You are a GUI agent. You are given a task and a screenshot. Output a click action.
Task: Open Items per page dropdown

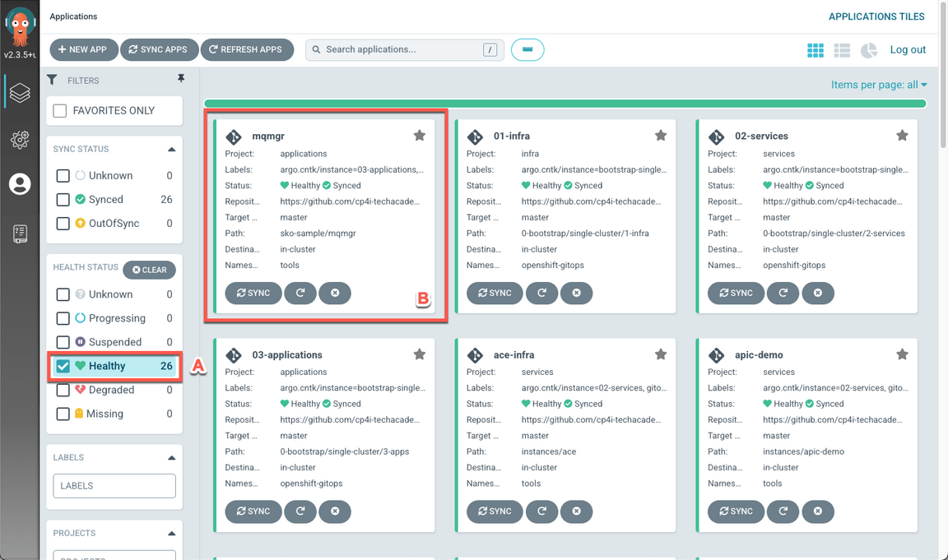(x=879, y=85)
